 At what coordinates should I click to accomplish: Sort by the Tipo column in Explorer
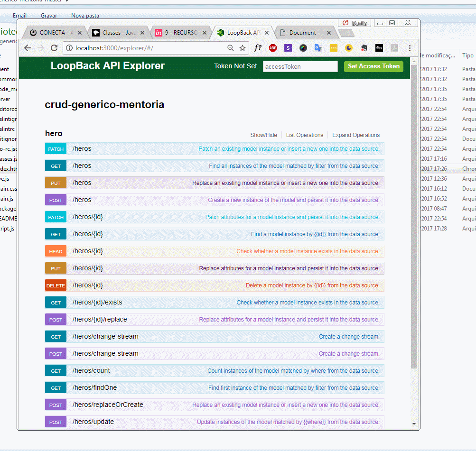(x=468, y=55)
